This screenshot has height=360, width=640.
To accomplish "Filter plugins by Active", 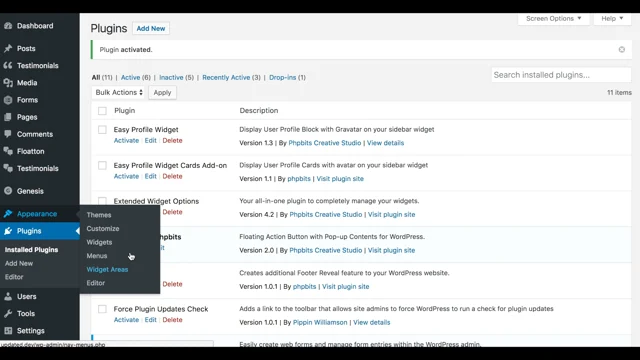I will coord(130,78).
